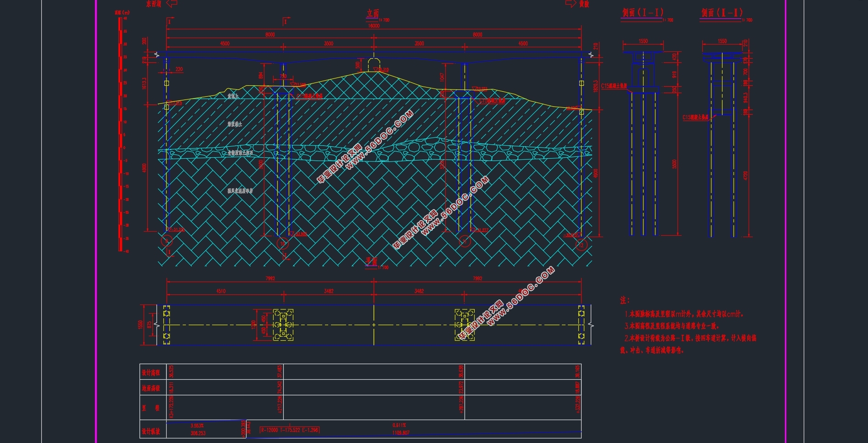Select the K3+172.226 station value

(x=172, y=407)
